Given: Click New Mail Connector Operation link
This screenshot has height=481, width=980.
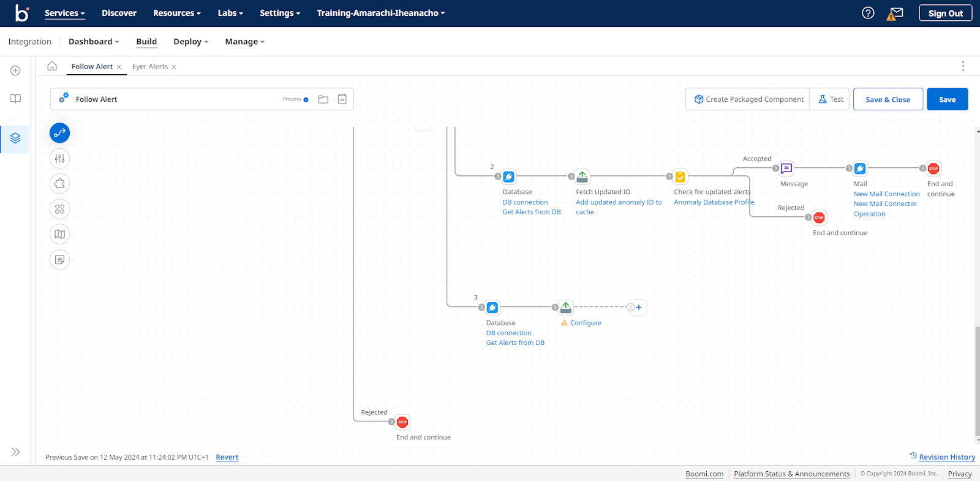Looking at the screenshot, I should coord(885,209).
